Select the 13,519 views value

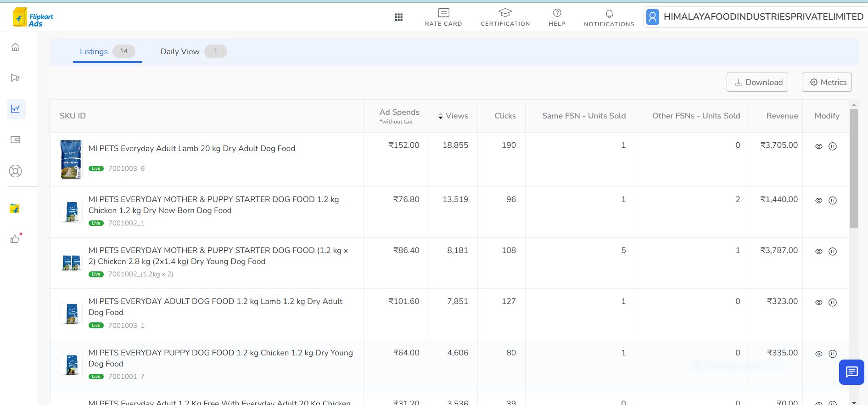point(455,199)
